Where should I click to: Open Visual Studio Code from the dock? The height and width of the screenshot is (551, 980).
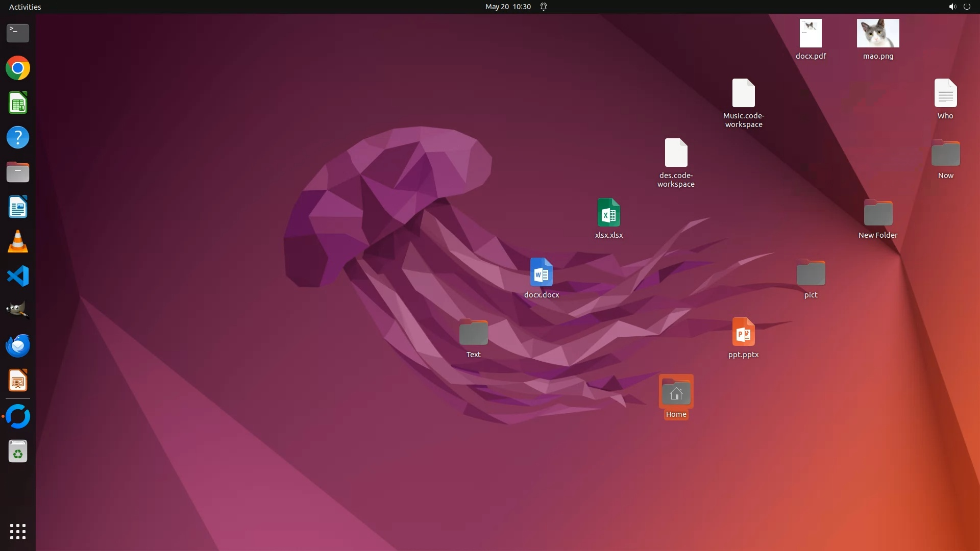tap(18, 276)
